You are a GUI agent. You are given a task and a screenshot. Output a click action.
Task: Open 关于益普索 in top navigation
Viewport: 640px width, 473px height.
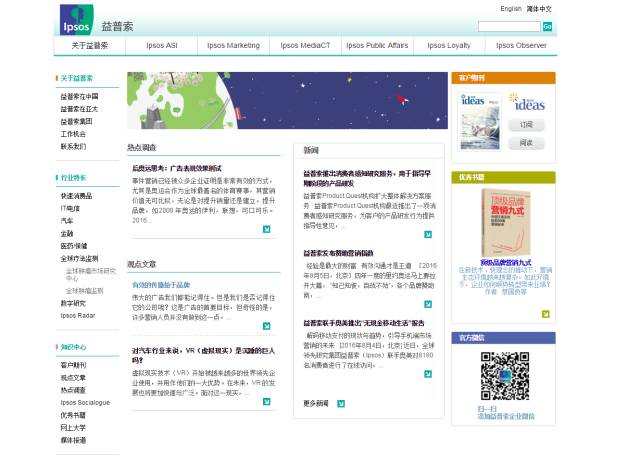click(x=90, y=45)
